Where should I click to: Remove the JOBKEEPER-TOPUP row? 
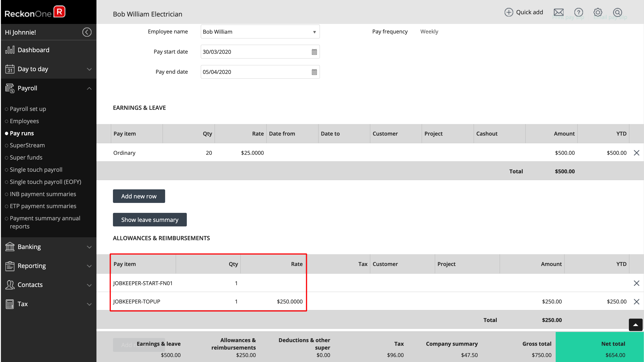tap(637, 301)
